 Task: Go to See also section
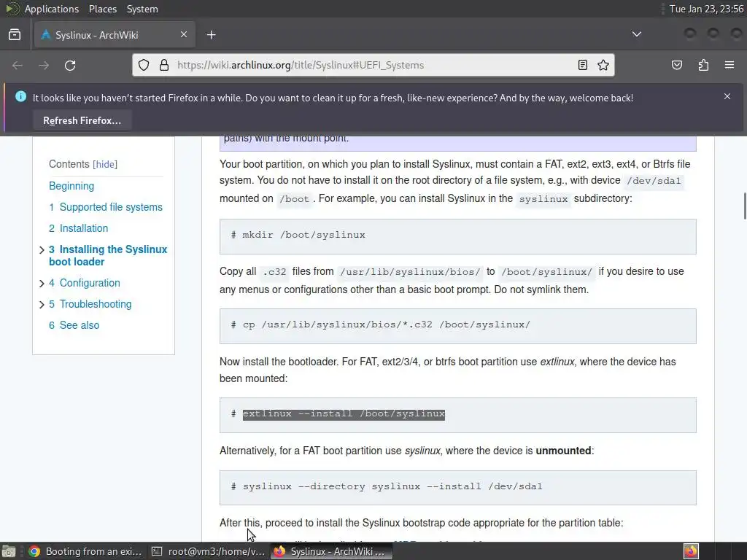coord(74,325)
